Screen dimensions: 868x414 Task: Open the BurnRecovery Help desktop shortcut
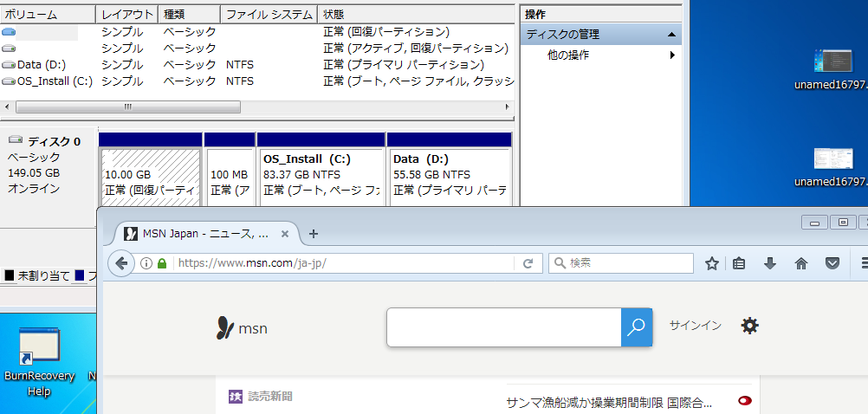[x=39, y=361]
